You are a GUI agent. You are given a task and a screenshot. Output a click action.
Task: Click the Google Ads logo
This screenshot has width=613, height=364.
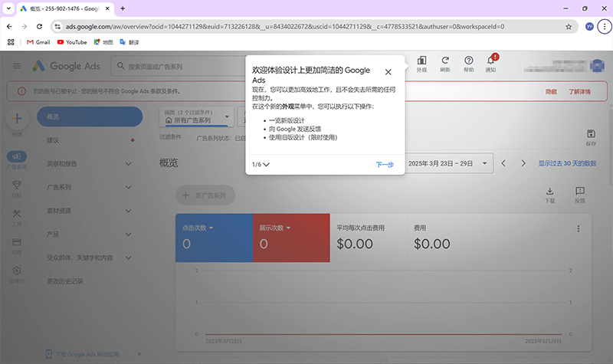pyautogui.click(x=66, y=66)
